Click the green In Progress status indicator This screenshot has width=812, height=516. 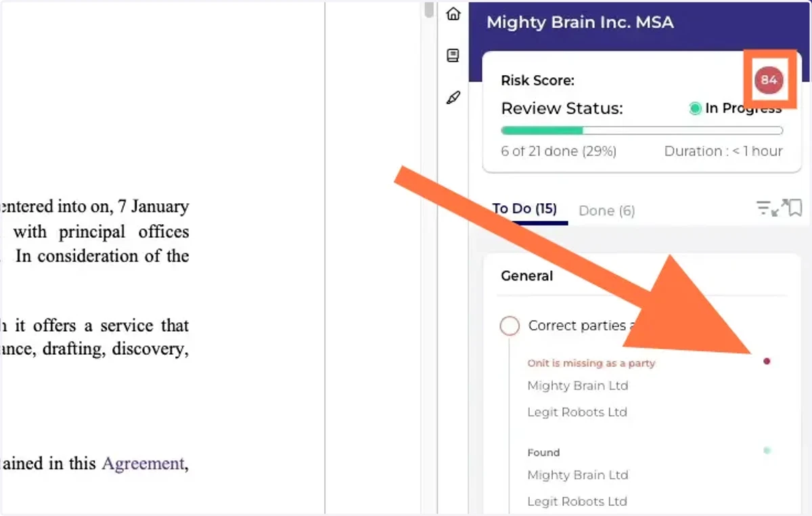[x=695, y=108]
